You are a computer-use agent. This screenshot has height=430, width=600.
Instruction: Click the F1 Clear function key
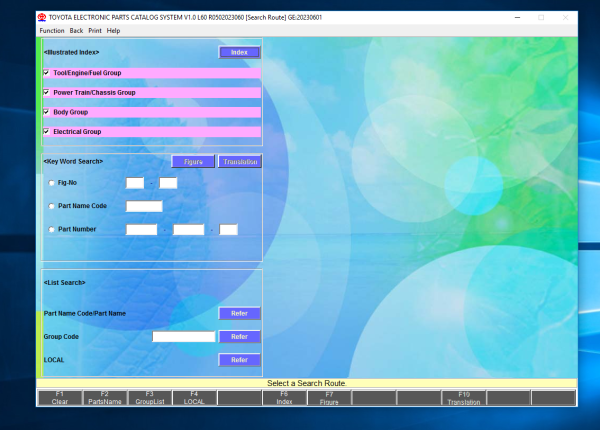click(60, 398)
